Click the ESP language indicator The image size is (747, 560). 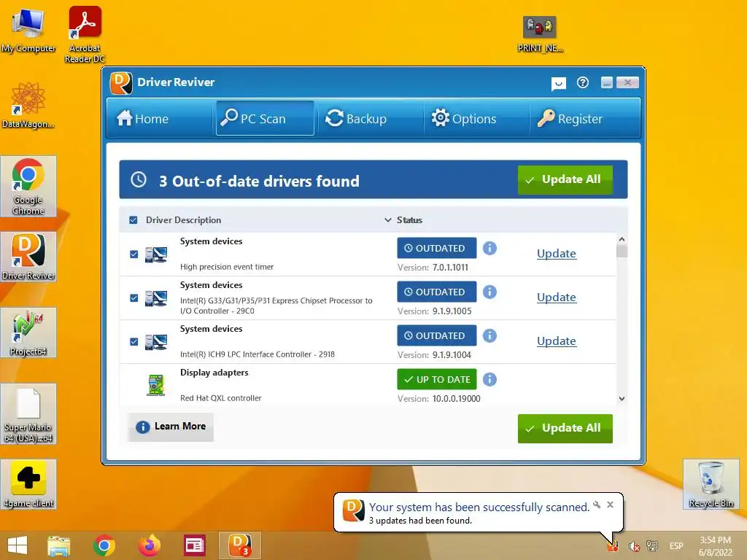[676, 546]
